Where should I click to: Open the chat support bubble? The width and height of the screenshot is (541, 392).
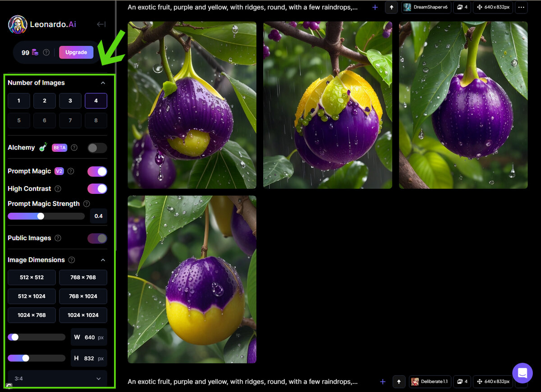coord(523,373)
